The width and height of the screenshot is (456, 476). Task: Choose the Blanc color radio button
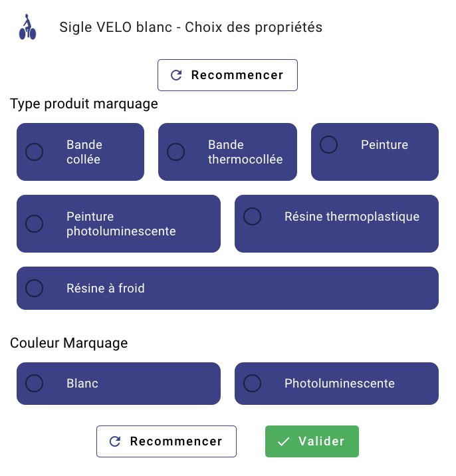34,384
